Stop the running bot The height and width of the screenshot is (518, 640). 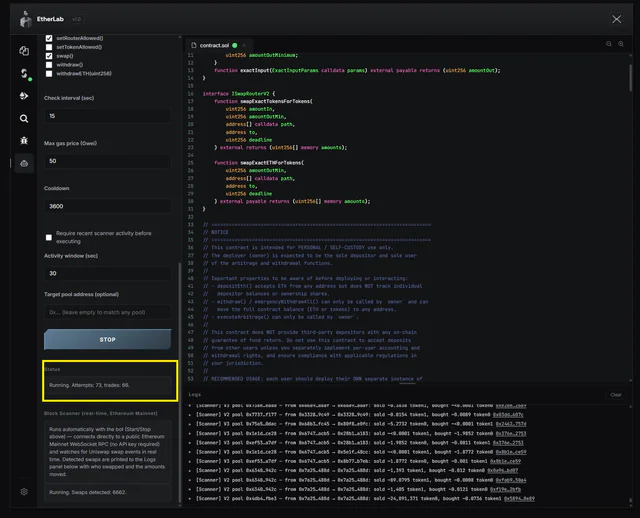click(x=108, y=340)
